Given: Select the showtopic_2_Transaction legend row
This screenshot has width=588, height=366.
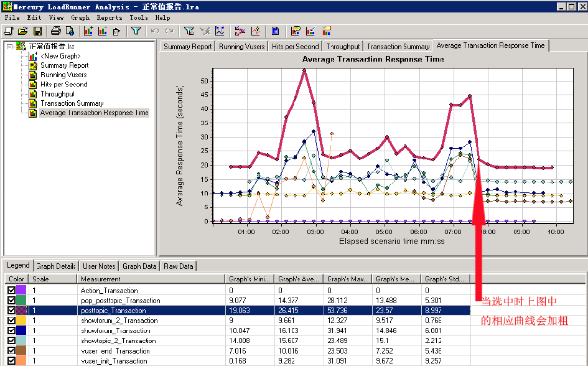Looking at the screenshot, I should click(118, 341).
